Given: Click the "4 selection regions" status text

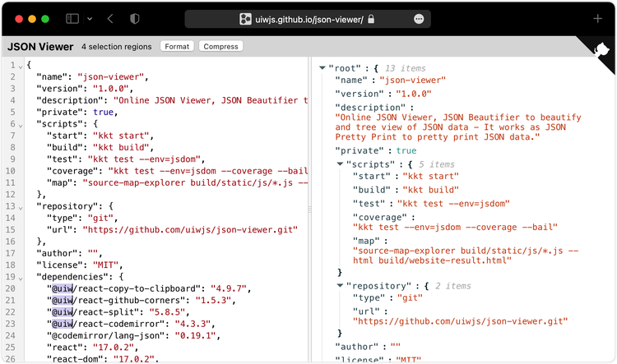Looking at the screenshot, I should click(x=117, y=46).
